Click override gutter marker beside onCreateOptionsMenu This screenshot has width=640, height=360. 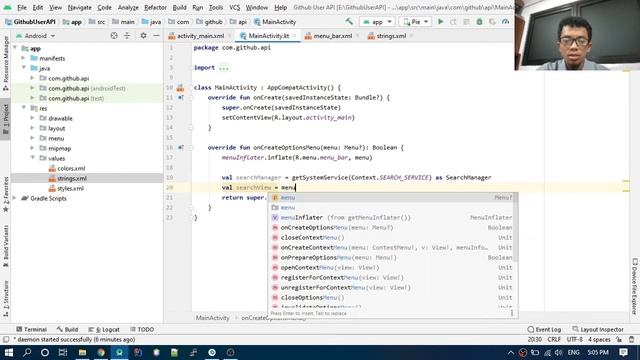[180, 148]
